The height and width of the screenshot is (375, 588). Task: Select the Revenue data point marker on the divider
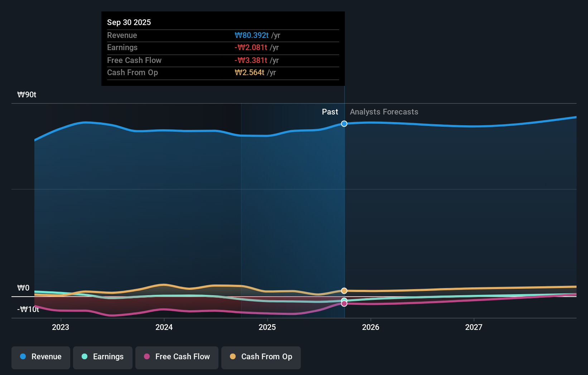click(x=344, y=124)
